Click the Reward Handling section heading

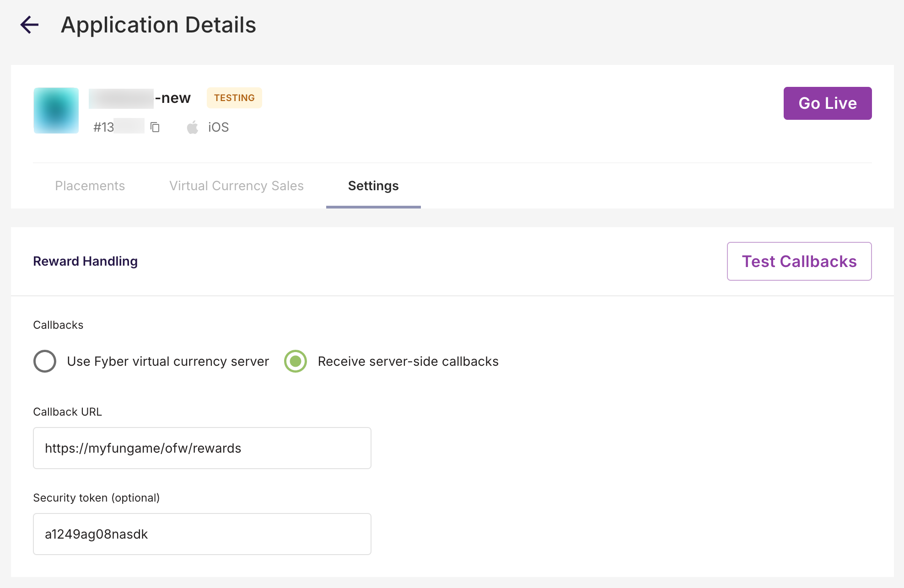[x=85, y=261]
